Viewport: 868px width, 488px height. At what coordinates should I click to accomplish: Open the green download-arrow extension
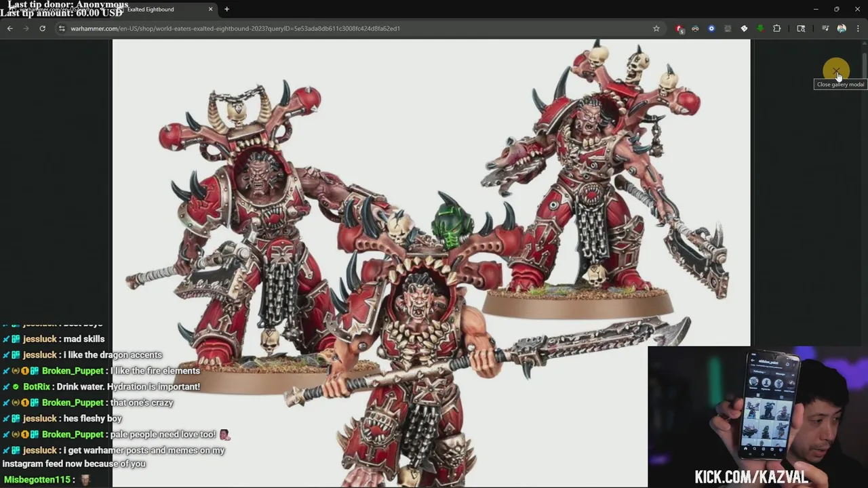tap(760, 28)
